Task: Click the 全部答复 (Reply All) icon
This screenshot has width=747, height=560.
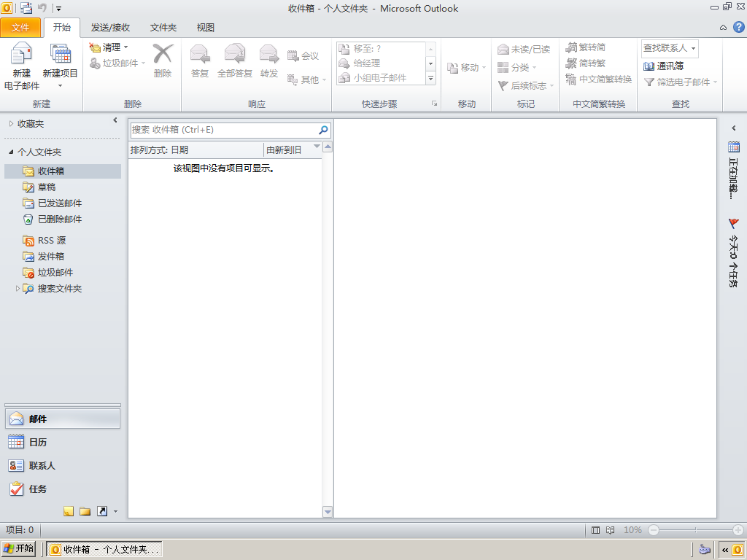Action: pyautogui.click(x=235, y=53)
